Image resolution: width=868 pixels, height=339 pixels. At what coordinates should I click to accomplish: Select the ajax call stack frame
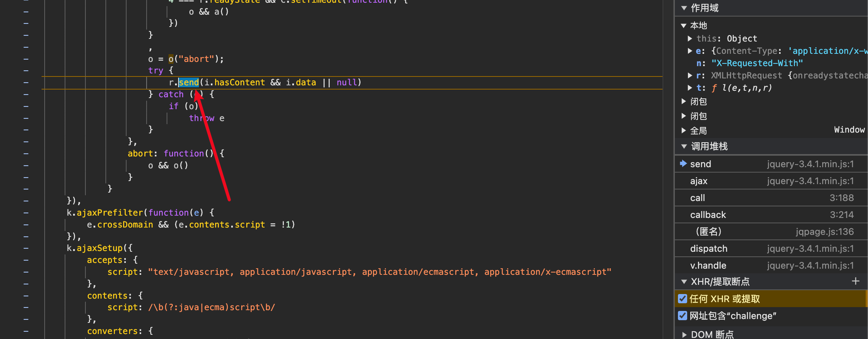pyautogui.click(x=699, y=181)
